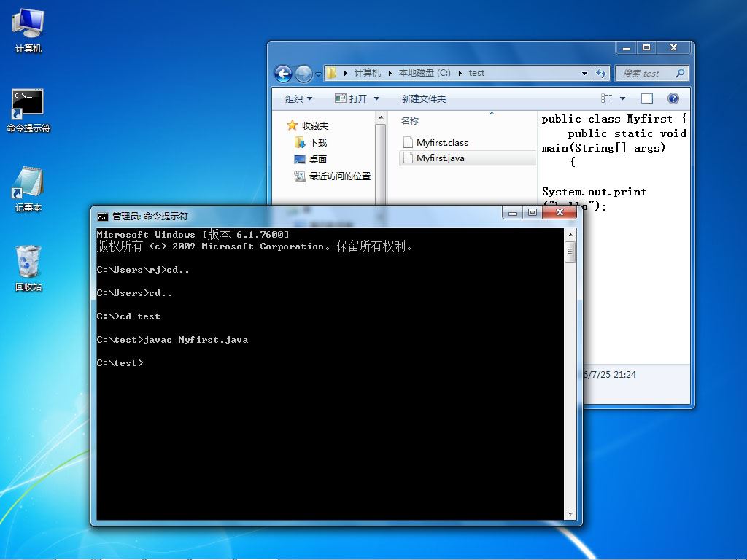Open the recent pages dropdown beside the forward arrow

(x=318, y=74)
